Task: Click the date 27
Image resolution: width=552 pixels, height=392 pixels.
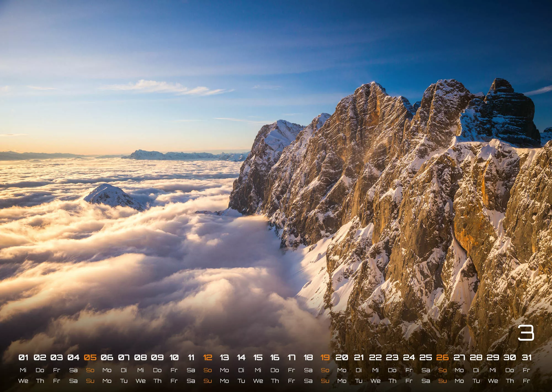Action: pyautogui.click(x=459, y=357)
